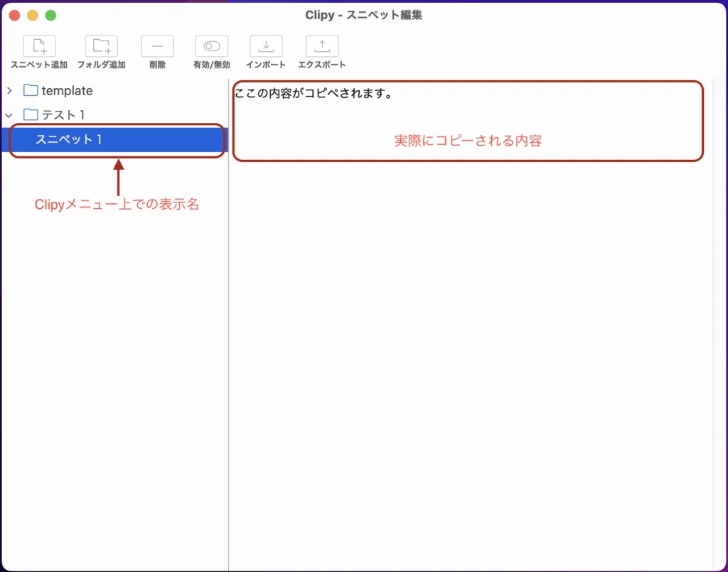This screenshot has height=572, width=728.
Task: Click into the snippet content text area
Action: 471,325
